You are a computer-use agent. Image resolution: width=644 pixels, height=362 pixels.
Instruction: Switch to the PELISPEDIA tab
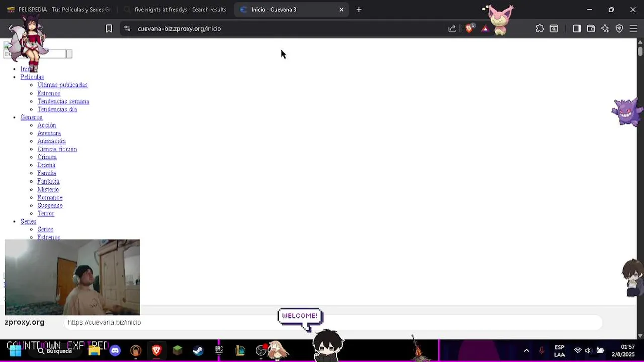[x=59, y=9]
